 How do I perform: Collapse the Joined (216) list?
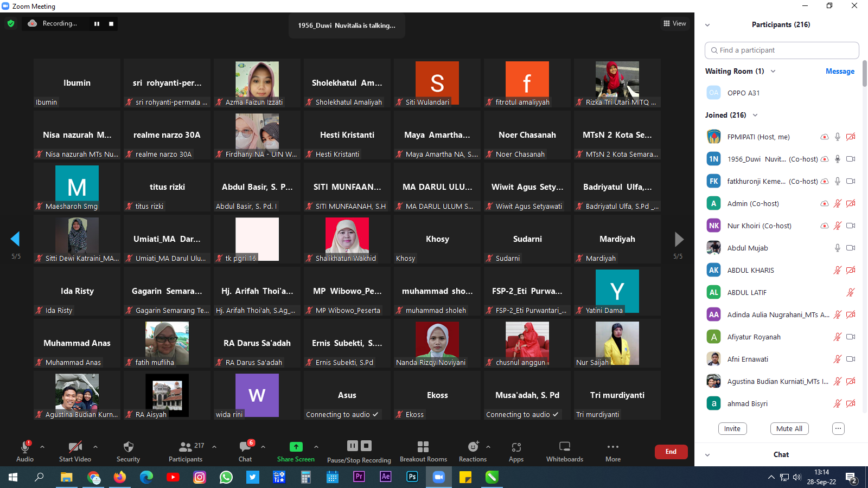pyautogui.click(x=755, y=115)
